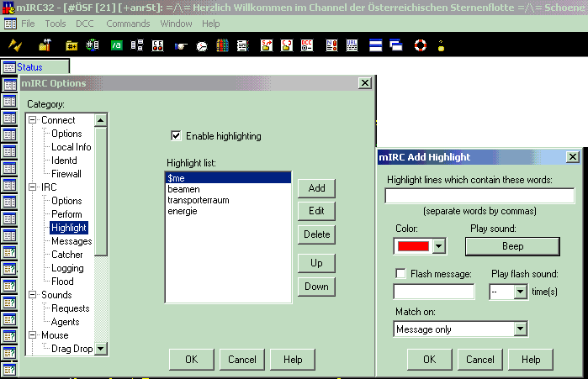Click Cancel in mIRC Options dialog
The height and width of the screenshot is (379, 588).
[242, 360]
